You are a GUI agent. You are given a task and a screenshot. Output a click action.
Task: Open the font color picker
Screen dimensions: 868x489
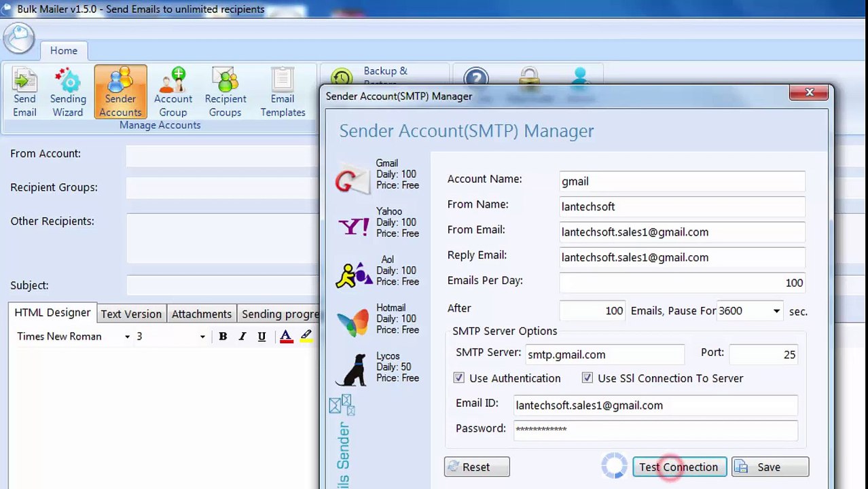pyautogui.click(x=286, y=336)
